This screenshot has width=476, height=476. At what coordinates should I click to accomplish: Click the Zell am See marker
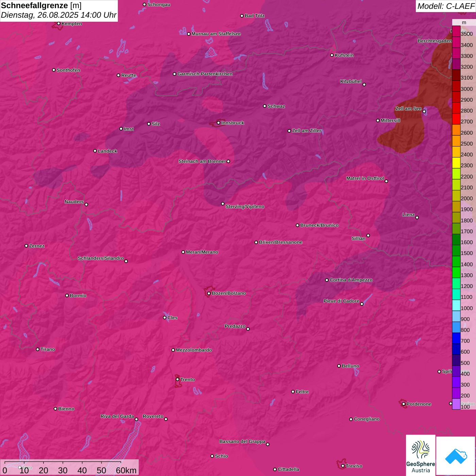[424, 112]
